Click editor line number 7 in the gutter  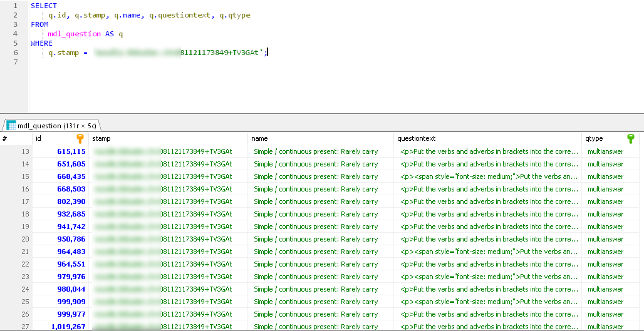click(15, 62)
